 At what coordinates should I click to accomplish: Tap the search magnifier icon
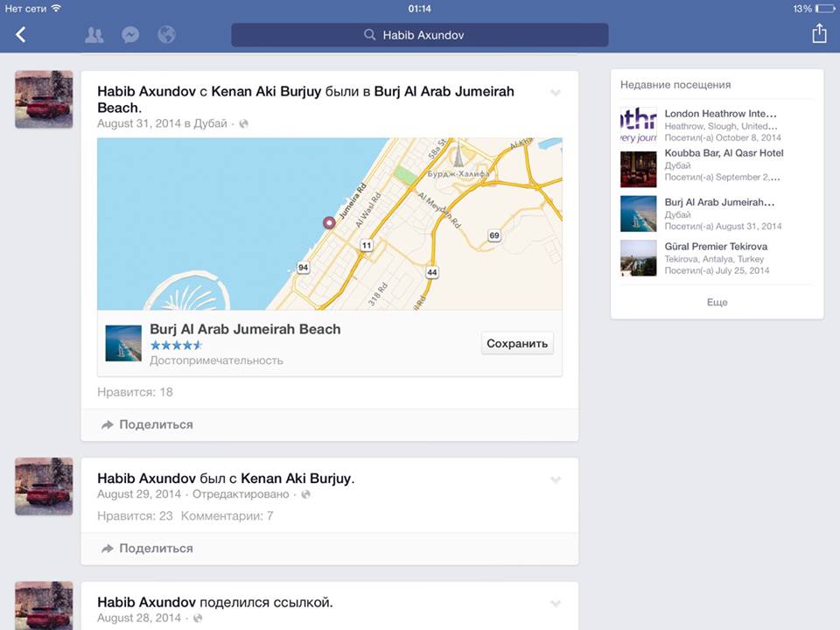[x=369, y=35]
